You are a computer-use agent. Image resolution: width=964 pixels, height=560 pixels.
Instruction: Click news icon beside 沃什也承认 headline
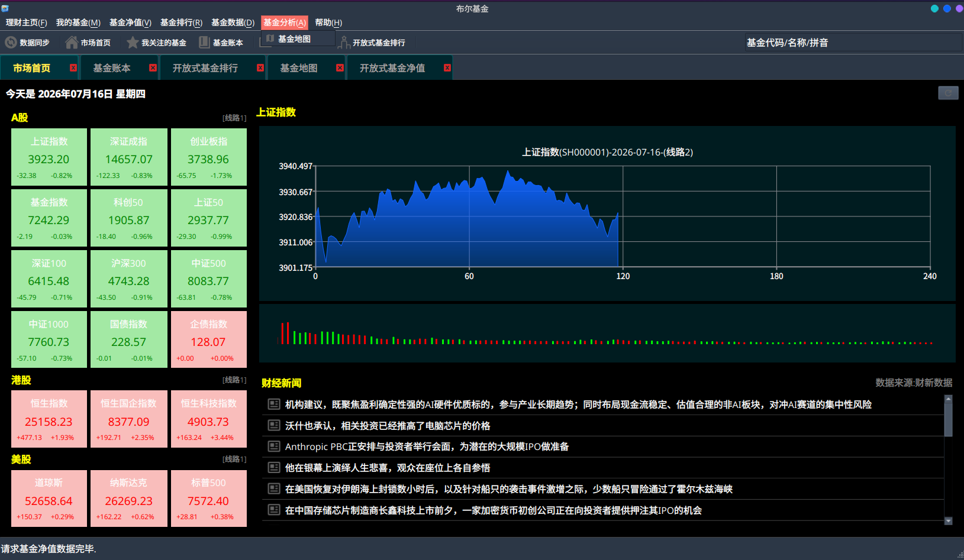click(x=273, y=425)
